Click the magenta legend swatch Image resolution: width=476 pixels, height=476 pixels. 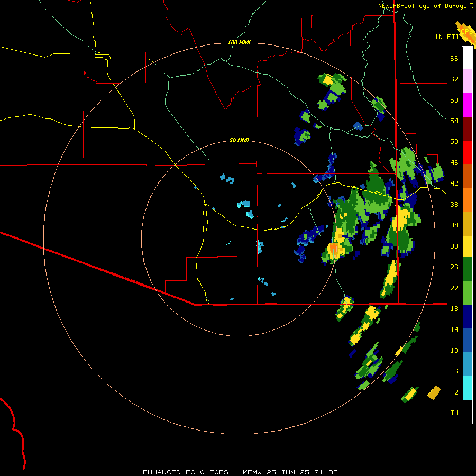(467, 105)
